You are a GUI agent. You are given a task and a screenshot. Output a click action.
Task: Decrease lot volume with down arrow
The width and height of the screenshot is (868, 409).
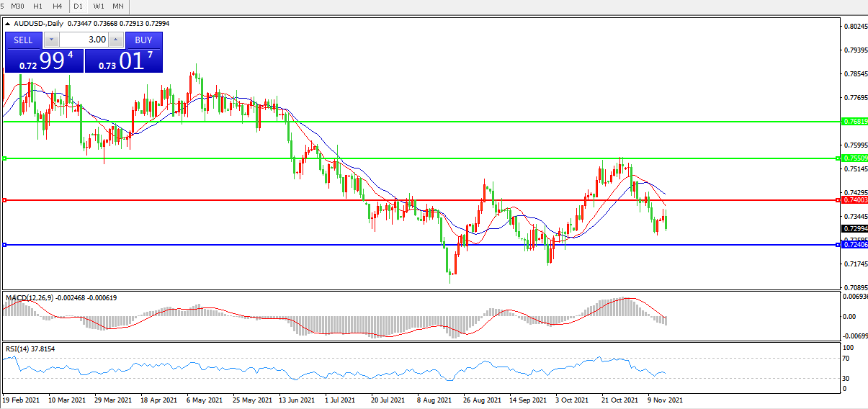click(x=51, y=40)
